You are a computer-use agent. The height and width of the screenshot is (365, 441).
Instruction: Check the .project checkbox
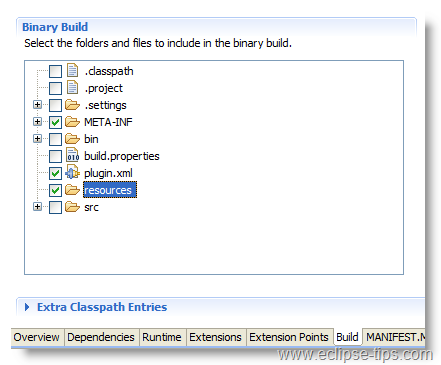point(55,88)
